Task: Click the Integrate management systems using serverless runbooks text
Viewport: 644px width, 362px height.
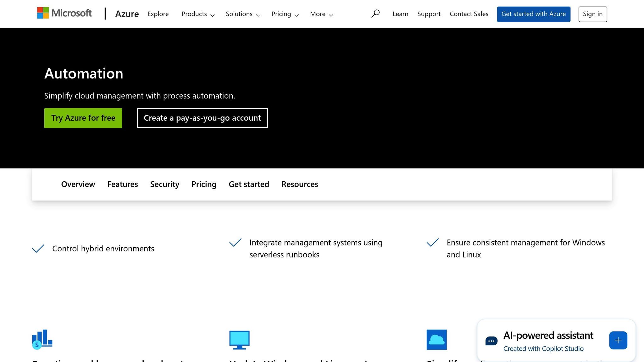Action: 316,249
